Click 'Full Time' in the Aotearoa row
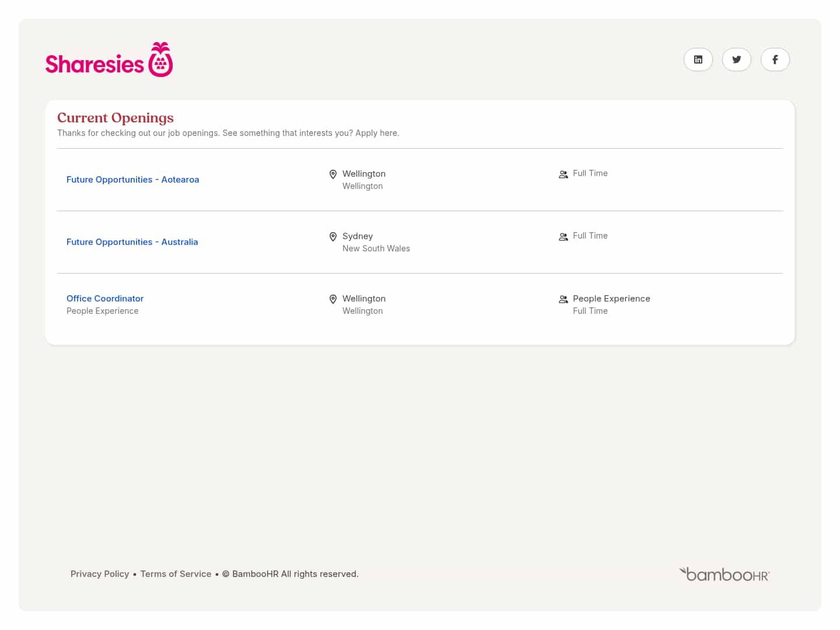 590,173
